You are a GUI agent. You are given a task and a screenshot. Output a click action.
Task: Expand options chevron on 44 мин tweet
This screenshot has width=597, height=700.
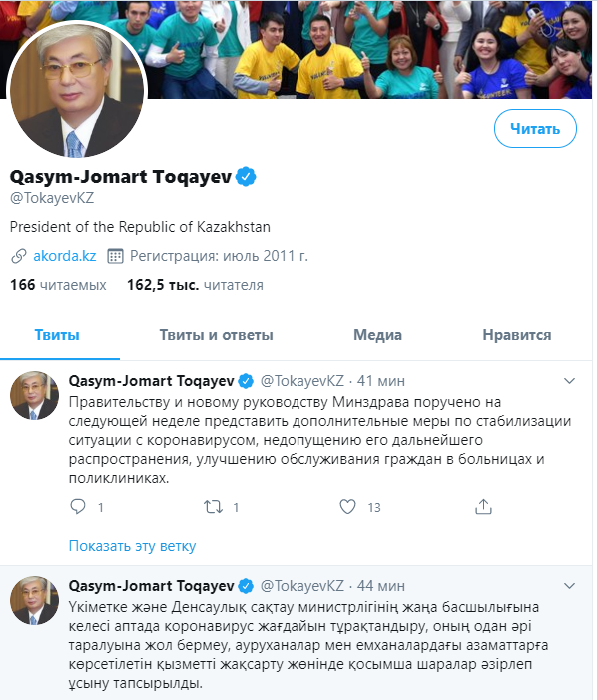point(569,586)
